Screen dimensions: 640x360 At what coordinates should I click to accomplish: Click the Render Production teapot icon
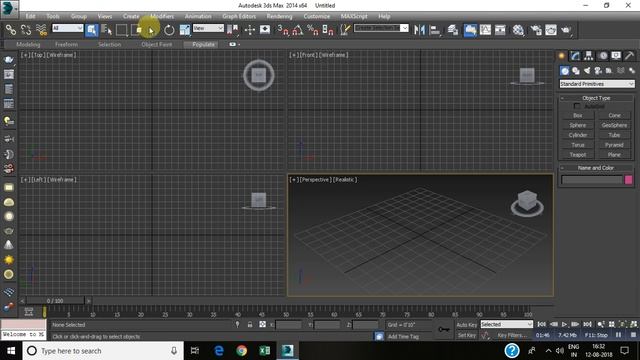(566, 30)
